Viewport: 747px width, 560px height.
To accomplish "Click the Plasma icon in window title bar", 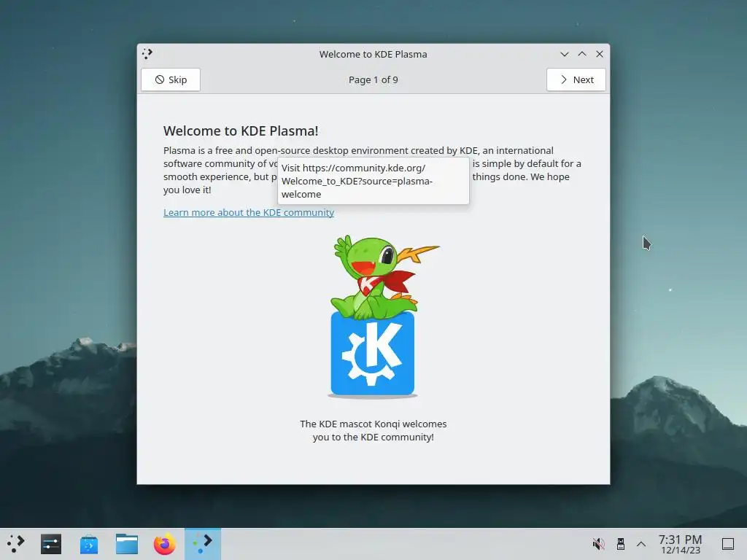I will point(147,54).
